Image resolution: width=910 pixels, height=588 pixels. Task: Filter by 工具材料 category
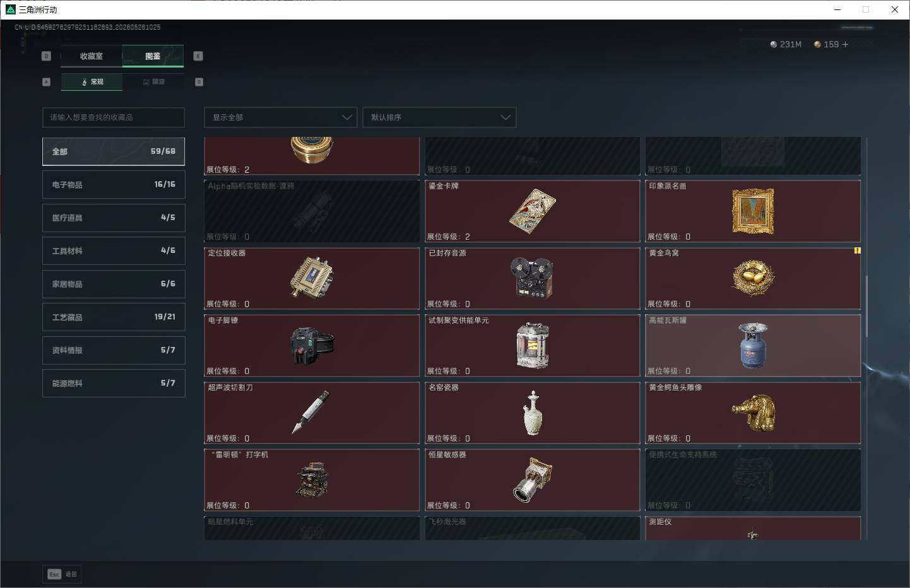click(x=114, y=250)
